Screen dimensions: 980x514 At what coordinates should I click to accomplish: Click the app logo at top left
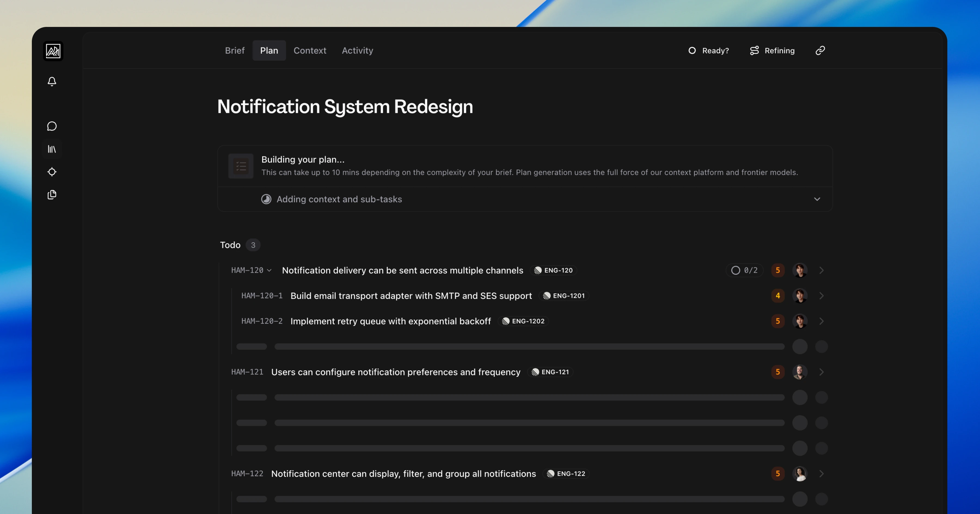tap(53, 51)
